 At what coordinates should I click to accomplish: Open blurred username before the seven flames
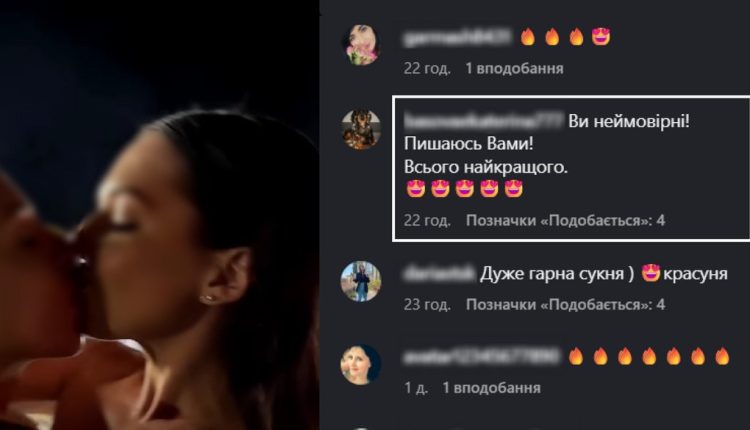[482, 357]
